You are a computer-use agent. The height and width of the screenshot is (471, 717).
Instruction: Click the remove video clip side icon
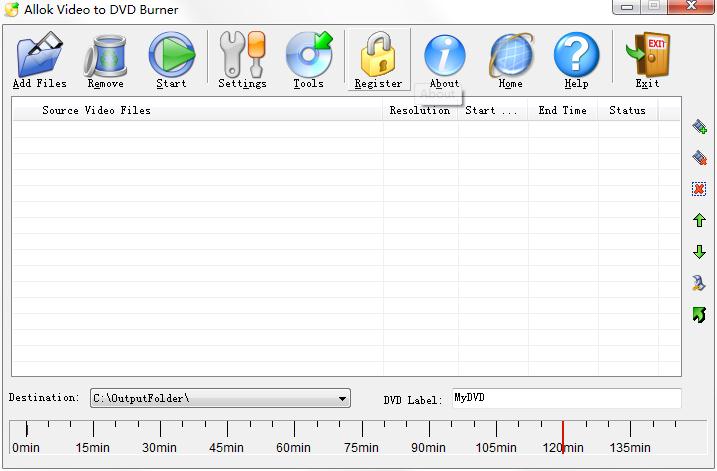point(699,158)
